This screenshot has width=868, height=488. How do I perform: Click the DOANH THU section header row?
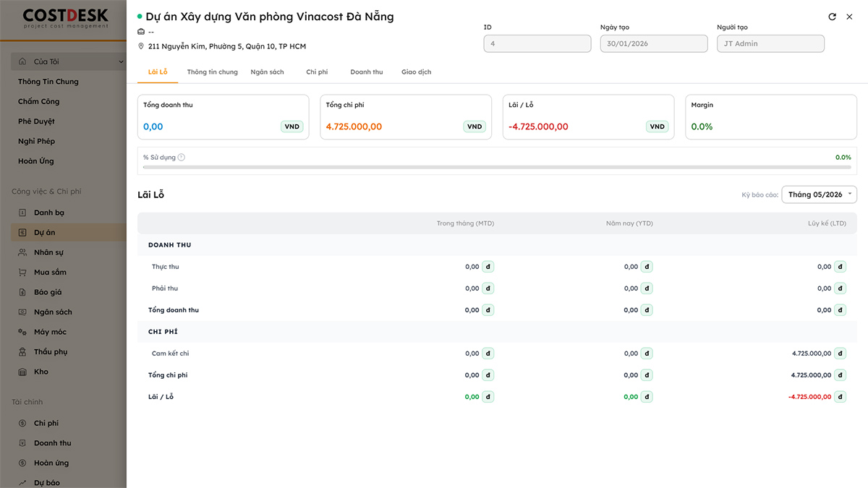[x=497, y=245]
